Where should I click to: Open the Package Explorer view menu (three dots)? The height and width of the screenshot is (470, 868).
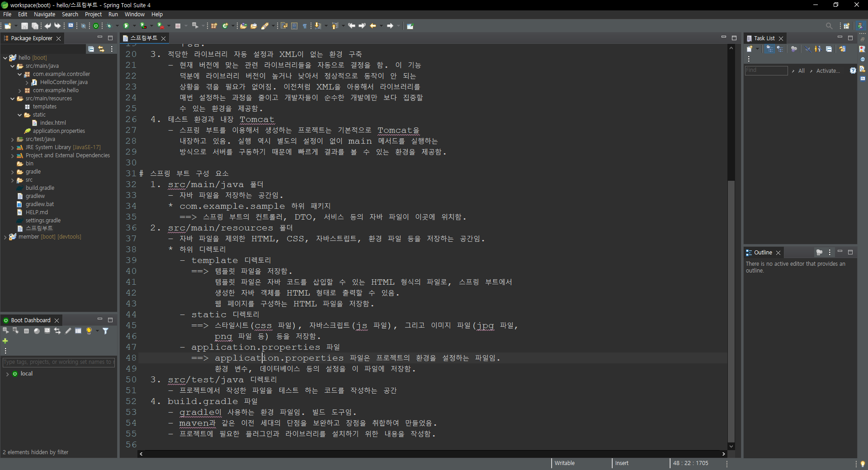click(112, 49)
